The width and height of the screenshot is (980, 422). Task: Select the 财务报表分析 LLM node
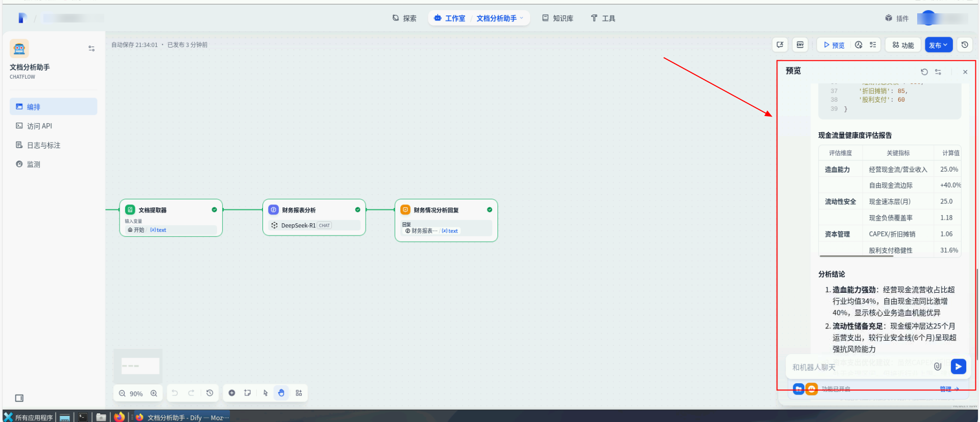314,217
